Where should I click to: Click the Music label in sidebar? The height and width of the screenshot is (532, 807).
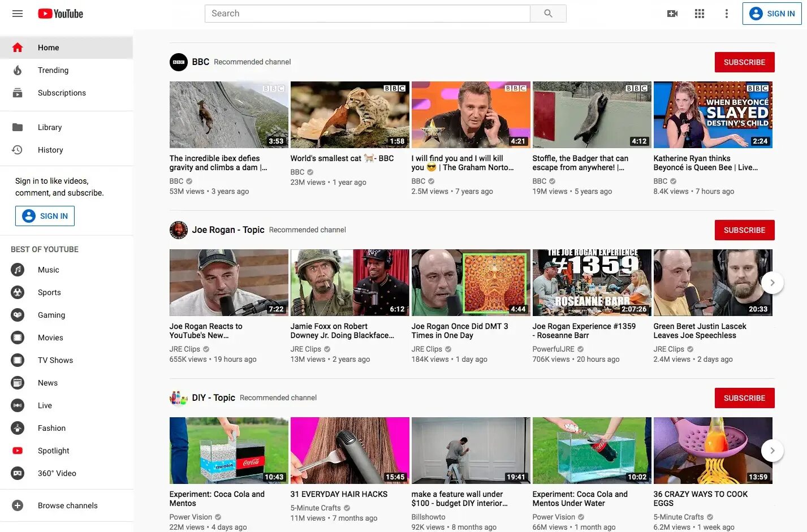click(x=49, y=270)
